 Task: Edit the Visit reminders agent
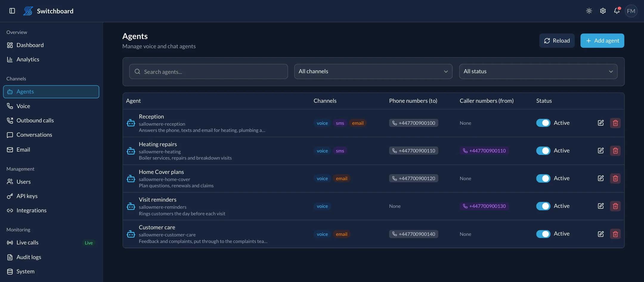tap(601, 206)
